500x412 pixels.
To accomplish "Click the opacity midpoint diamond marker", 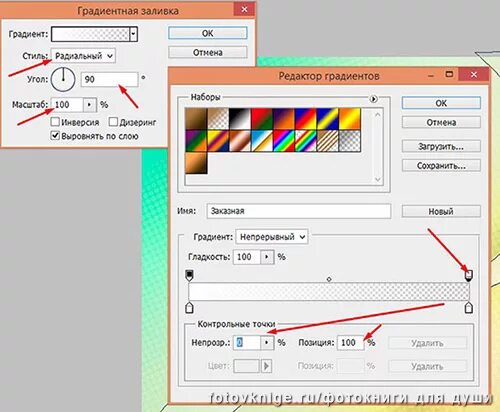I will coord(329,279).
